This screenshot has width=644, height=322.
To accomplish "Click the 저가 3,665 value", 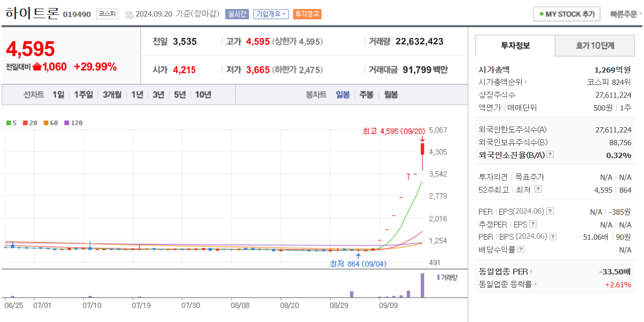I will (x=258, y=69).
